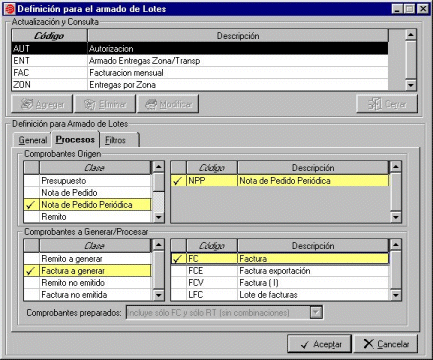Viewport: 433px width, 360px height.
Task: Click the Modificar printer-style icon
Action: (151, 104)
